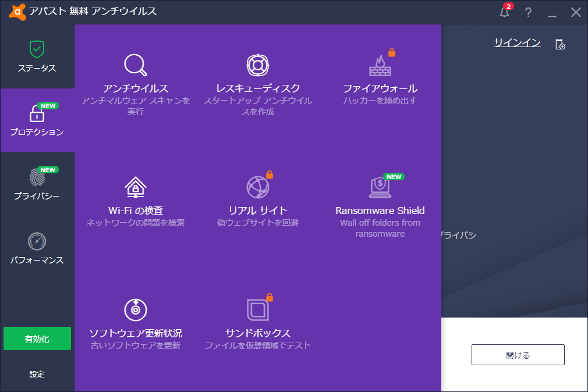Open help with the question mark icon
This screenshot has height=392, width=588.
(x=527, y=12)
